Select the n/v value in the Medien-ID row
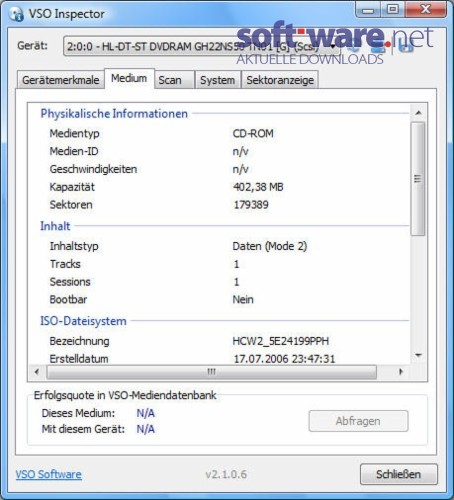The width and height of the screenshot is (454, 500). tap(240, 151)
